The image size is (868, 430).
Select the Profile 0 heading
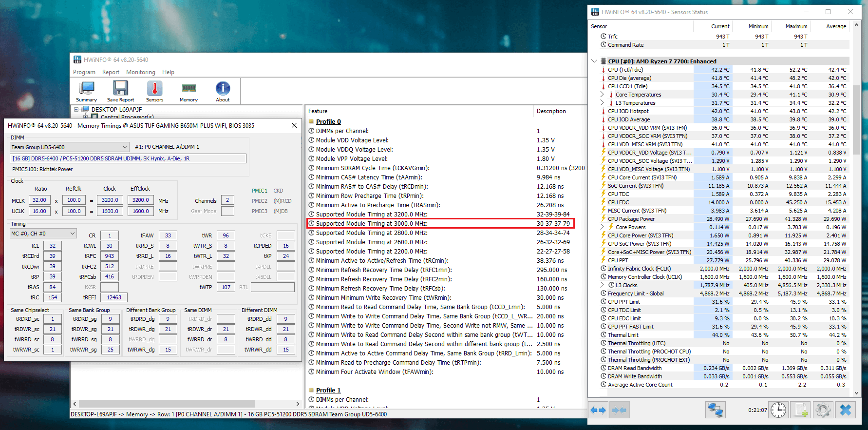coord(328,121)
